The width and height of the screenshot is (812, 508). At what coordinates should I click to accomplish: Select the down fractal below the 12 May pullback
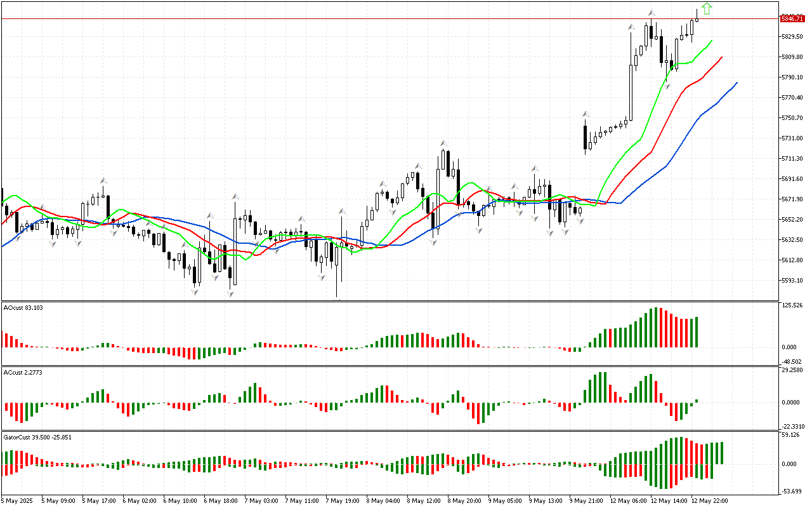pyautogui.click(x=667, y=85)
